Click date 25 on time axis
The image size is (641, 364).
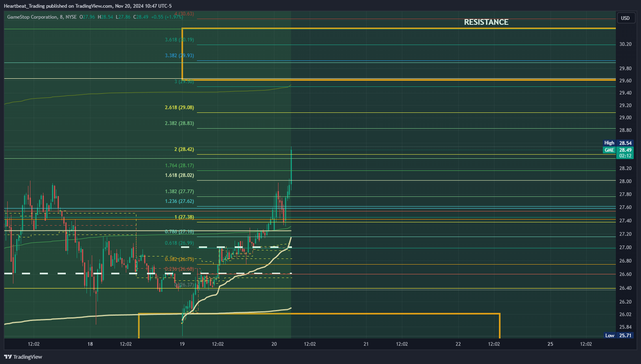(x=550, y=344)
